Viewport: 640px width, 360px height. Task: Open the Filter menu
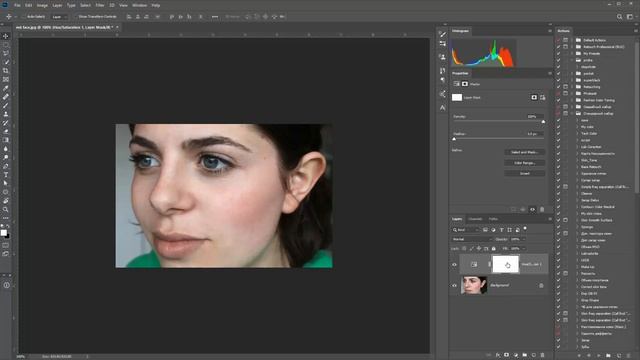100,5
